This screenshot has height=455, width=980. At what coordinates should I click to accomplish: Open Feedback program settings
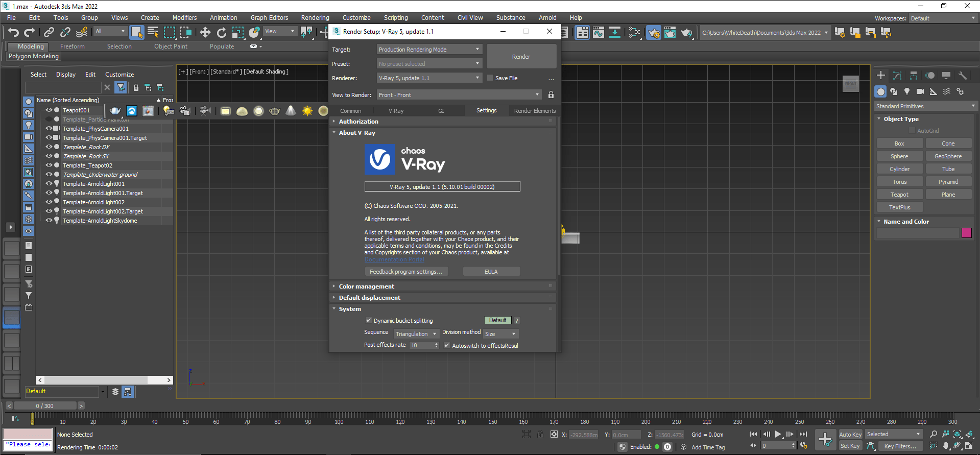click(407, 272)
